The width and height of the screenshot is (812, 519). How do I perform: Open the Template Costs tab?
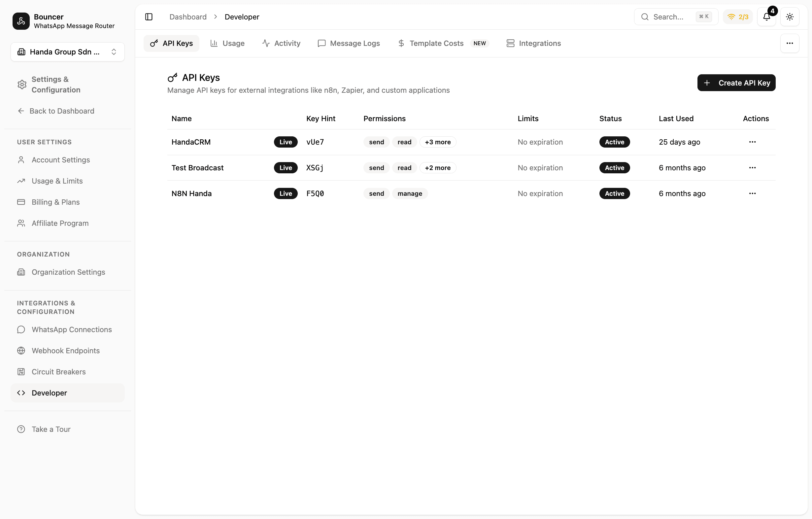pyautogui.click(x=443, y=43)
